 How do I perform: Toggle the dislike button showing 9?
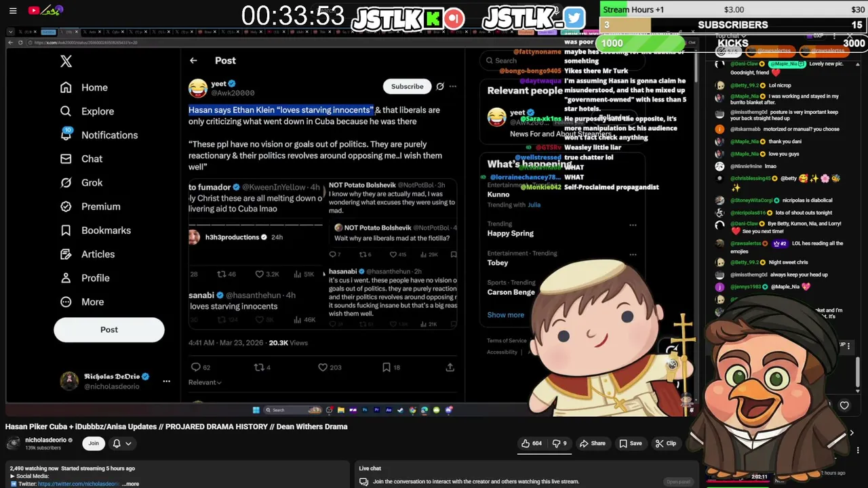pyautogui.click(x=559, y=443)
